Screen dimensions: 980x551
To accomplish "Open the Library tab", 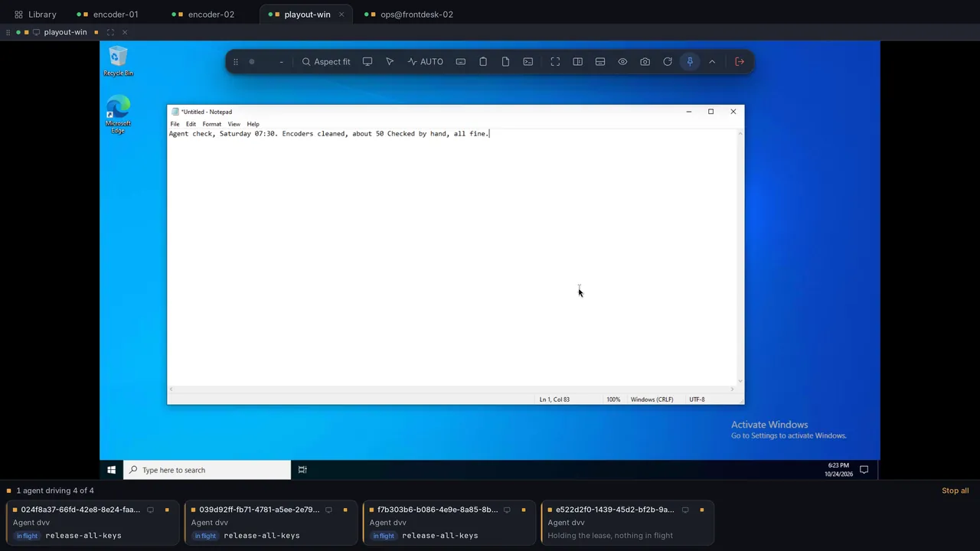I will [35, 15].
